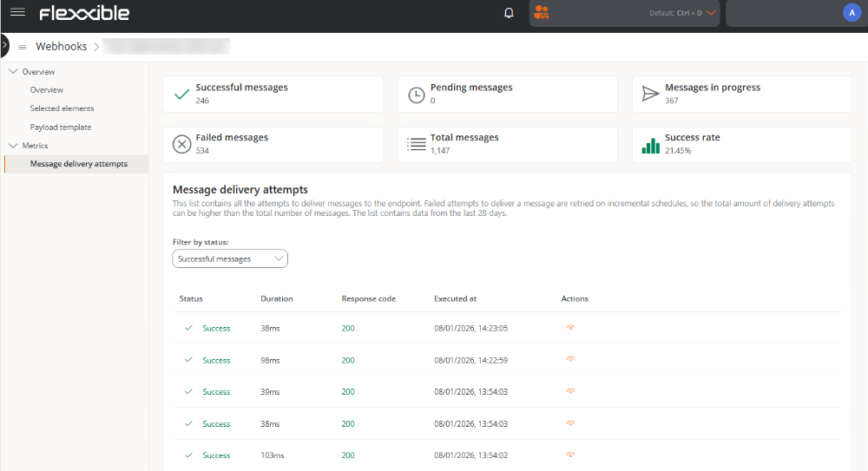
Task: View details of the 98ms delivery attempt
Action: 570,360
